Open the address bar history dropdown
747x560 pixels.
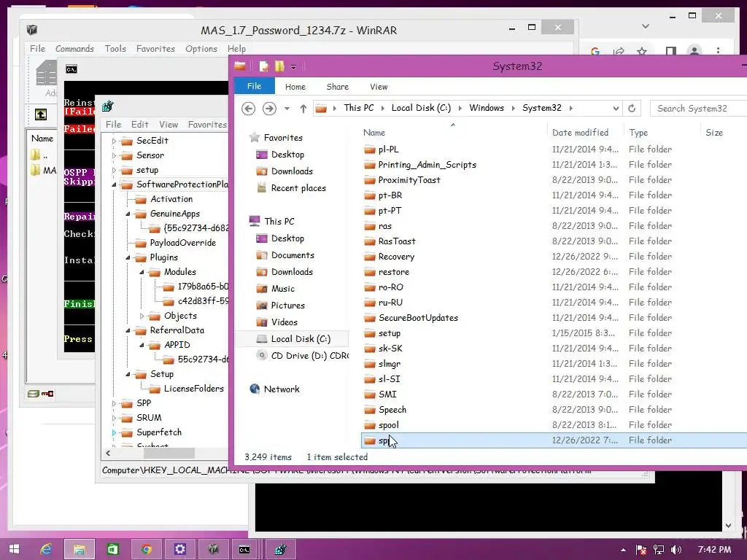[x=616, y=109]
